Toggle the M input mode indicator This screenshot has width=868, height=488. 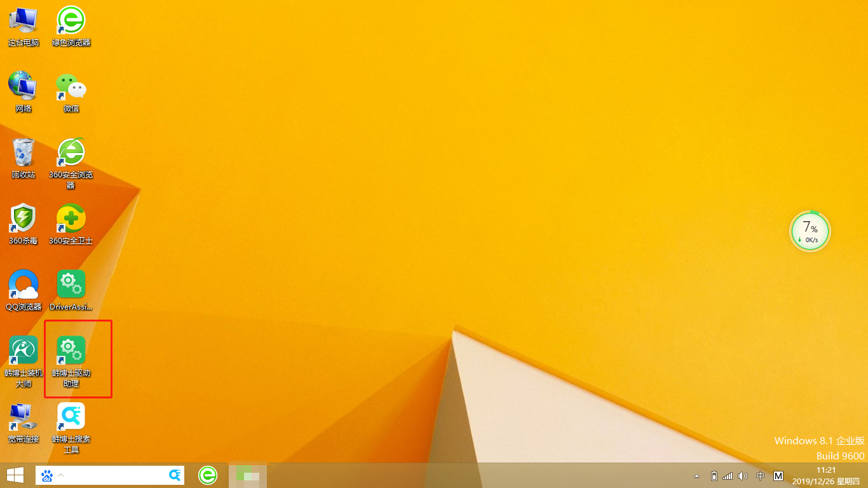[778, 476]
